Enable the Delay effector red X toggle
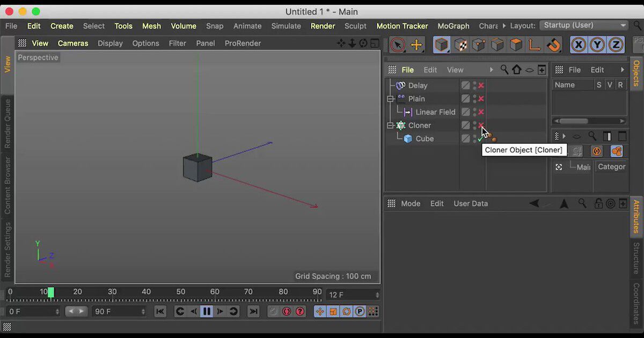Image resolution: width=644 pixels, height=338 pixels. (481, 85)
